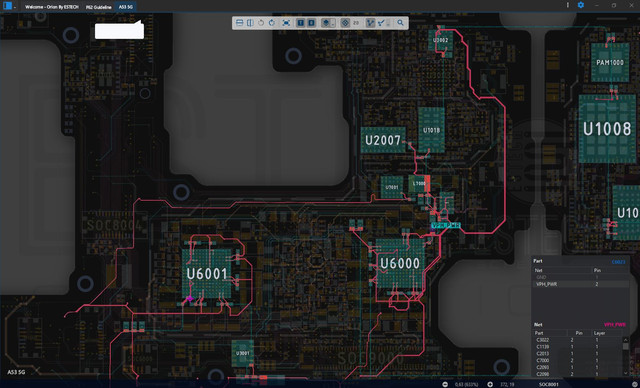Click the vertical dots more options icon
This screenshot has height=388, width=640.
[x=568, y=5]
